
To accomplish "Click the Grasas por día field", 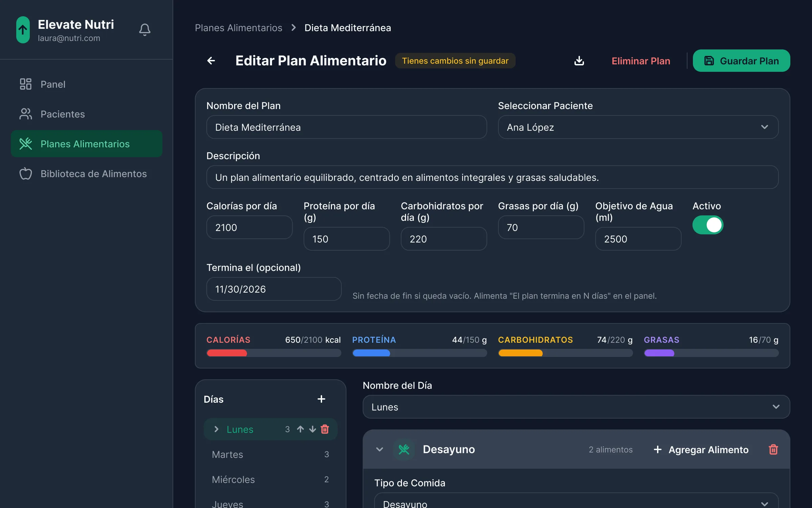I will 541,227.
